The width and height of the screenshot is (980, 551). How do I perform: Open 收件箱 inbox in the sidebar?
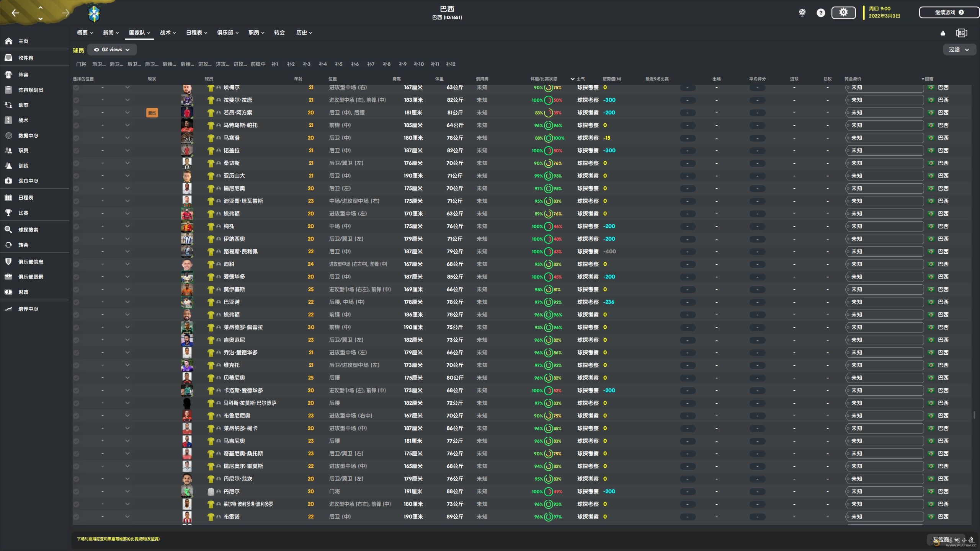click(x=26, y=58)
